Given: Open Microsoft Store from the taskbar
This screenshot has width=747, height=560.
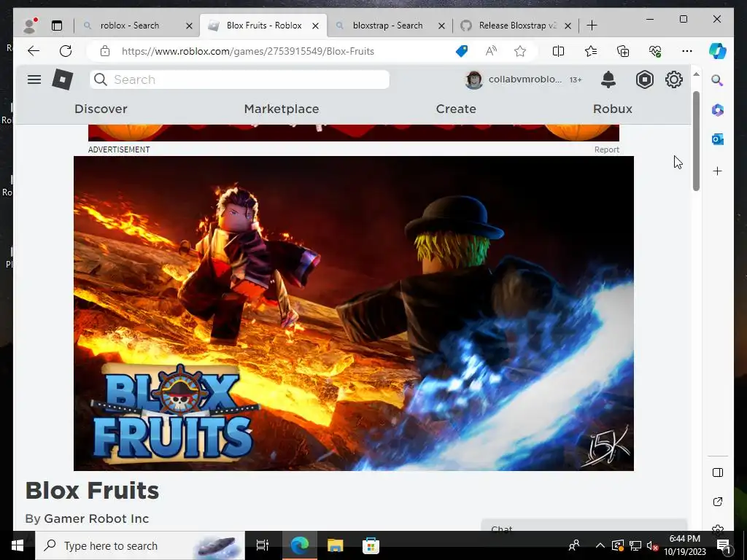Looking at the screenshot, I should [x=371, y=545].
